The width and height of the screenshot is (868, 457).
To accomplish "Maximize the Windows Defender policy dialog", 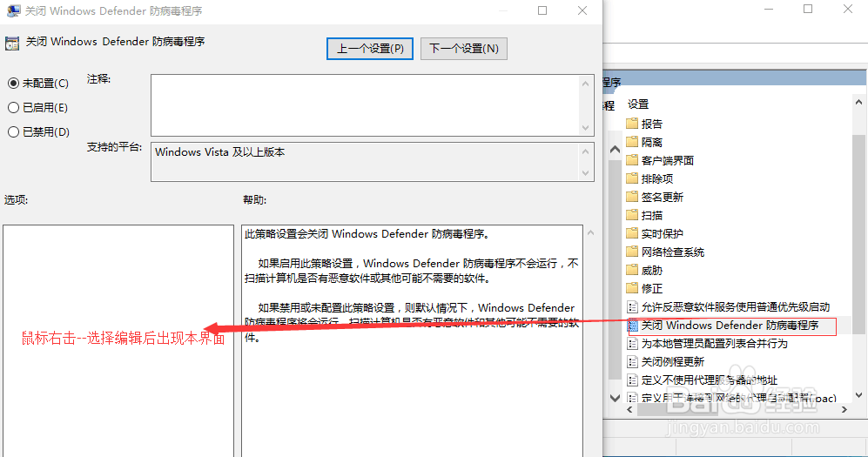I will click(542, 10).
